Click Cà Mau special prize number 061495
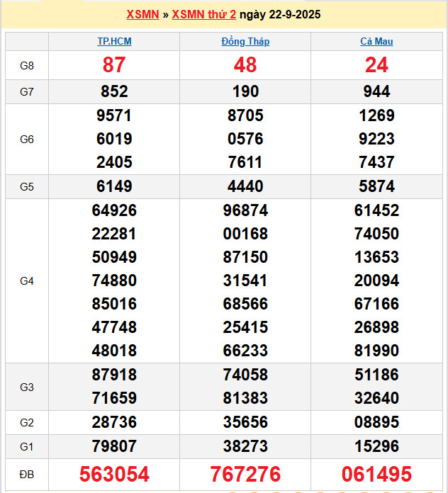This screenshot has height=493, width=448. point(376,474)
